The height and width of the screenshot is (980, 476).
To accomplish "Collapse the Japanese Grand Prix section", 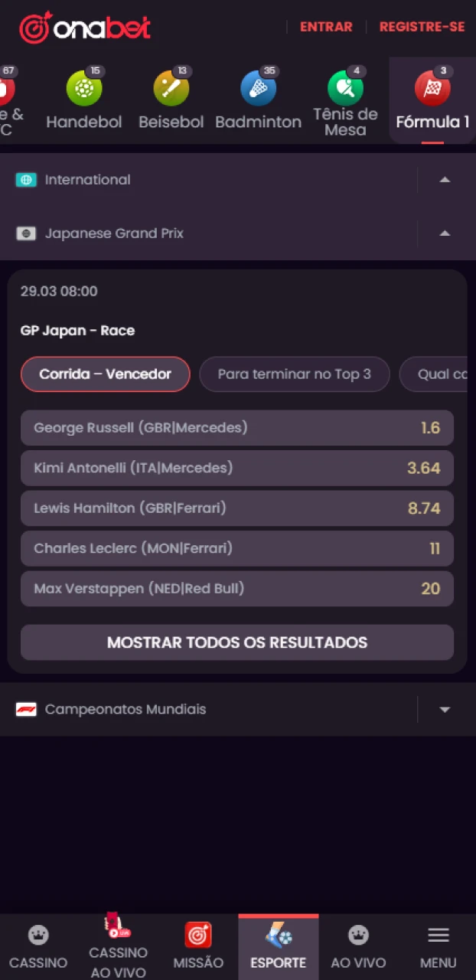I will (445, 233).
